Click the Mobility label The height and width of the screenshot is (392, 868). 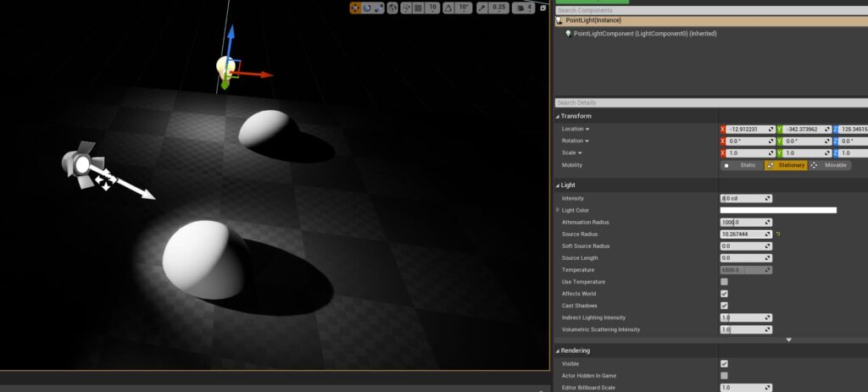coord(572,165)
